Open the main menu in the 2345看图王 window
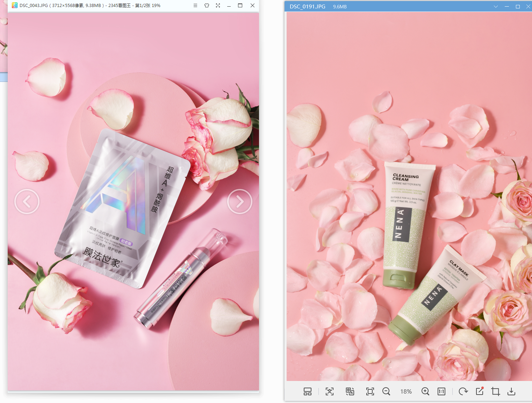 click(x=195, y=6)
